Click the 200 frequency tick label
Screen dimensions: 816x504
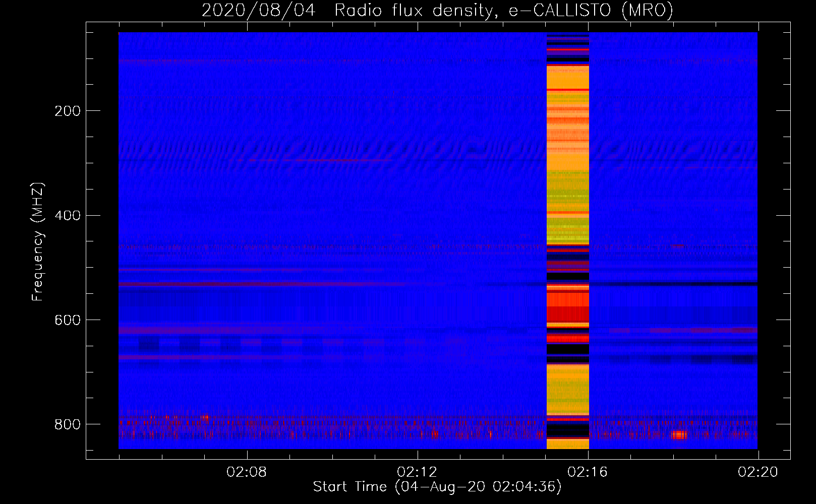coord(67,111)
